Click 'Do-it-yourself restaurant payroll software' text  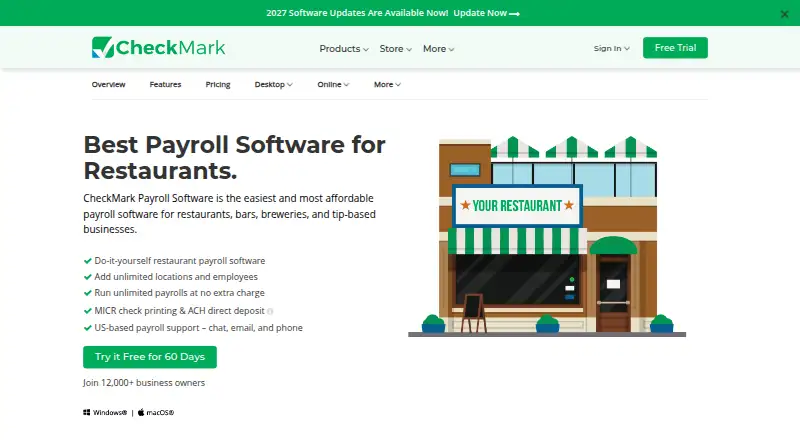tap(180, 261)
